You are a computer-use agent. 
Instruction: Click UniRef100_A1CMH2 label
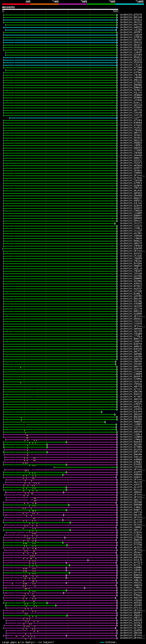pos(131,281)
